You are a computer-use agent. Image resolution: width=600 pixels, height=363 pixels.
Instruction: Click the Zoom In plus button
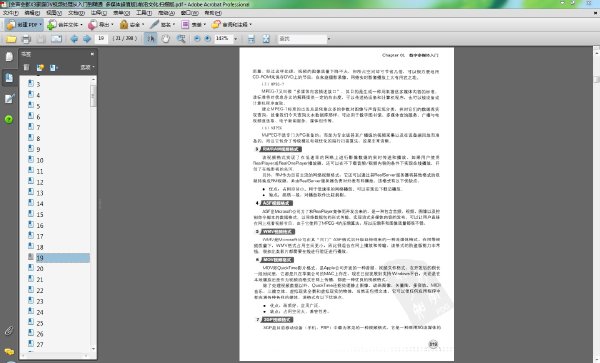pyautogui.click(x=207, y=39)
